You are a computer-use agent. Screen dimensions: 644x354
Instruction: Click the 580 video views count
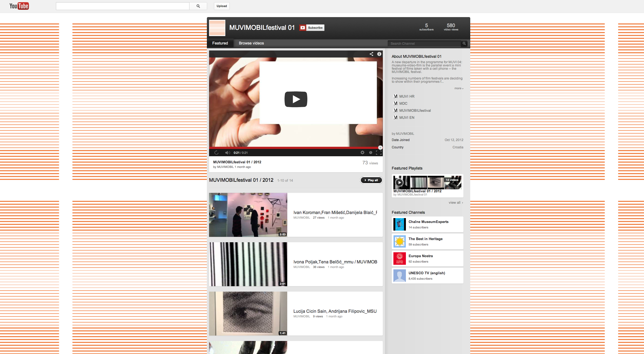[x=451, y=27]
